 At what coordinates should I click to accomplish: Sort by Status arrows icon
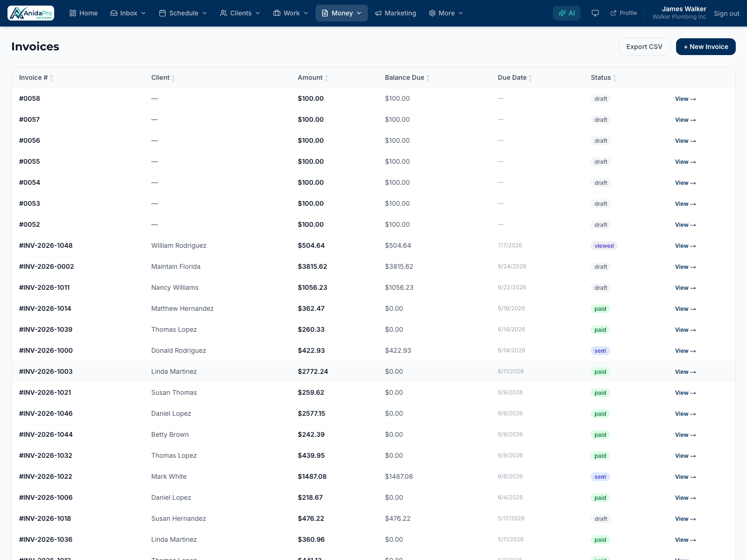(x=615, y=78)
